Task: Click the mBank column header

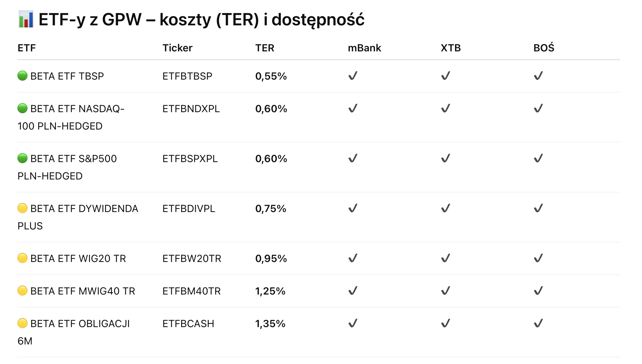Action: (x=364, y=48)
